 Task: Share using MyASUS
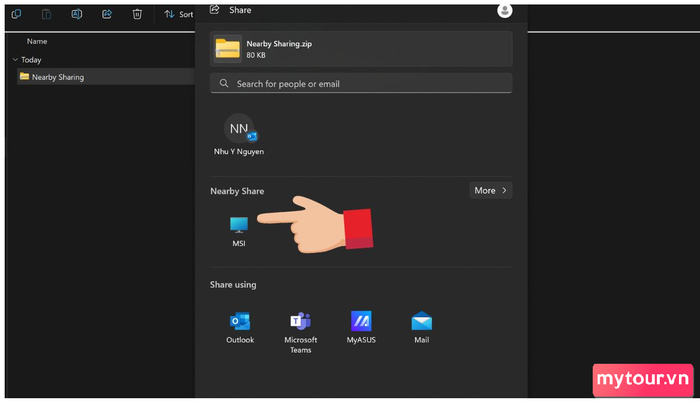pos(361,327)
